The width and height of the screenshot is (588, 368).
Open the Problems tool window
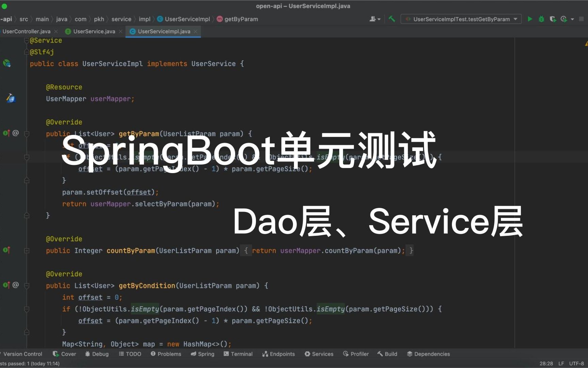(x=166, y=354)
